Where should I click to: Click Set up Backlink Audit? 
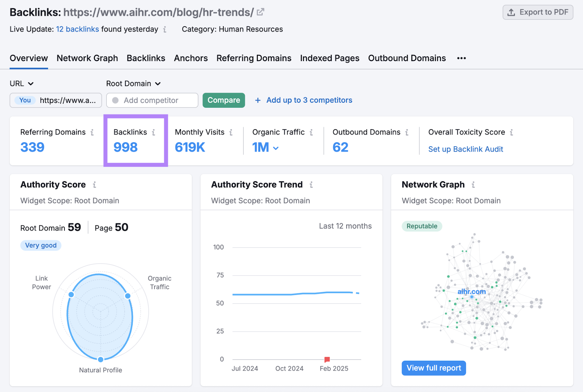(x=466, y=149)
